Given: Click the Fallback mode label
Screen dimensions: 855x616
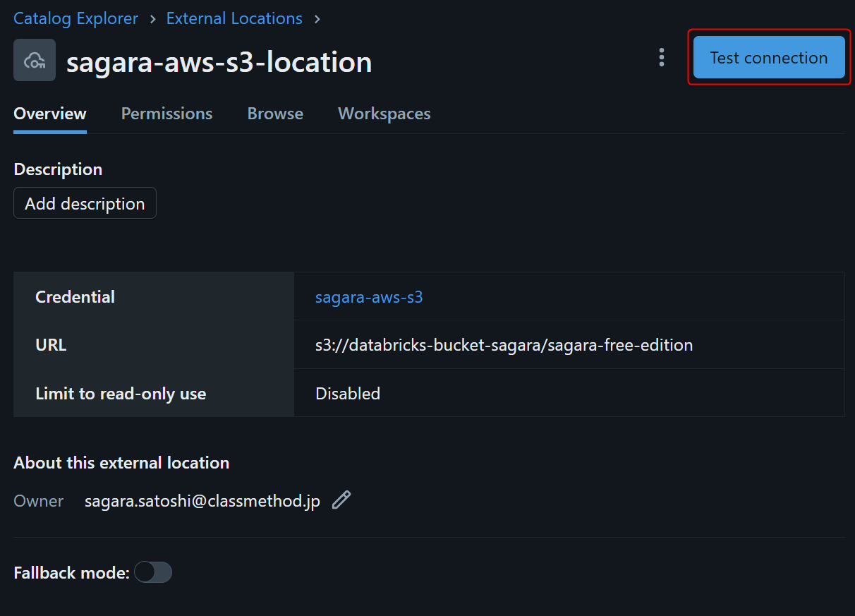Looking at the screenshot, I should (x=71, y=573).
